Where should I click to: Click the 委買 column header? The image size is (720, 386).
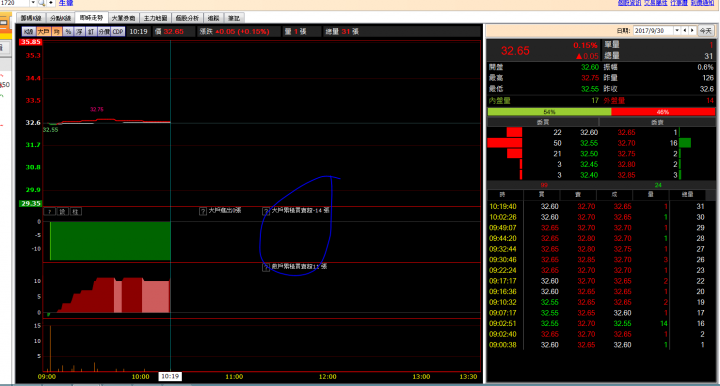point(543,123)
